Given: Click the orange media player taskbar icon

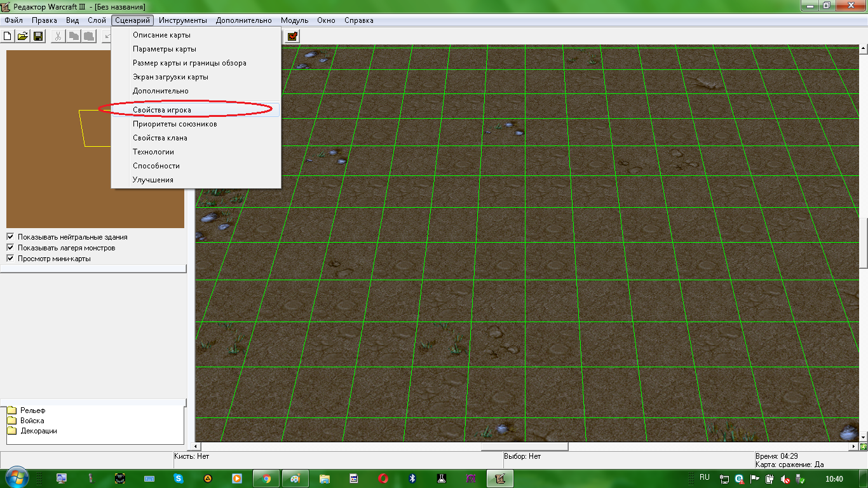Looking at the screenshot, I should click(x=237, y=478).
